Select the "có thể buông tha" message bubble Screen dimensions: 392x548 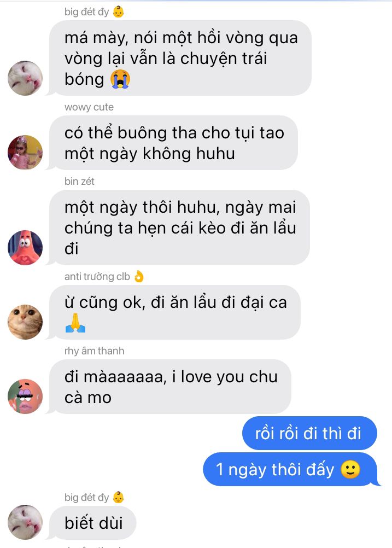(173, 143)
